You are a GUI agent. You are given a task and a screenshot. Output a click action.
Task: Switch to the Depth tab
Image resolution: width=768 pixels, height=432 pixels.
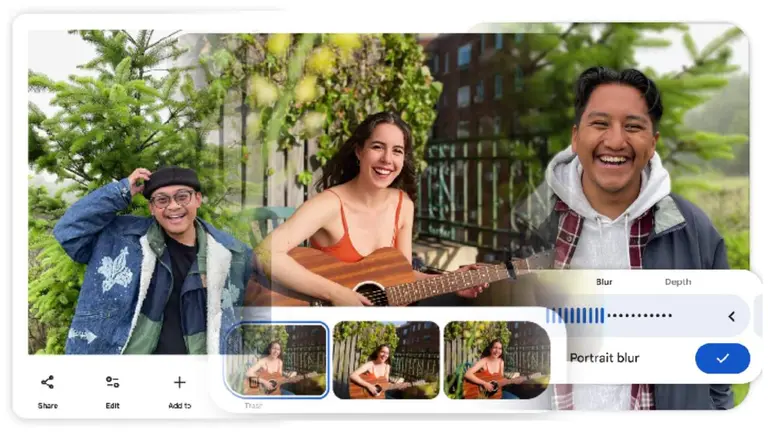(678, 282)
